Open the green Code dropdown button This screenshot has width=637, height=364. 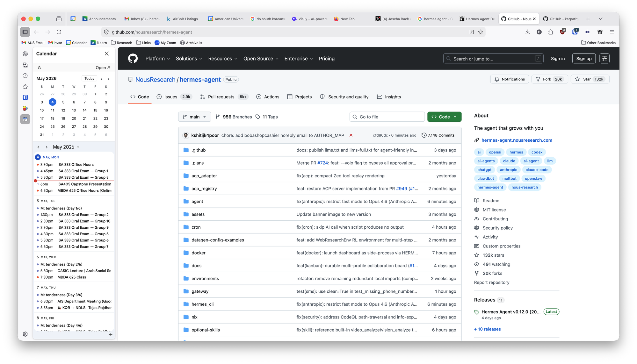[444, 117]
